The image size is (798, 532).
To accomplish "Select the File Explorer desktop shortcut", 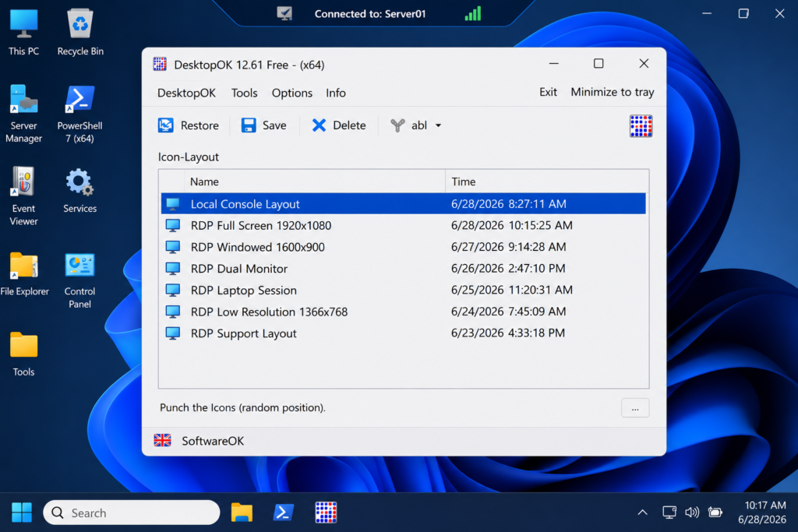I will pos(24,274).
